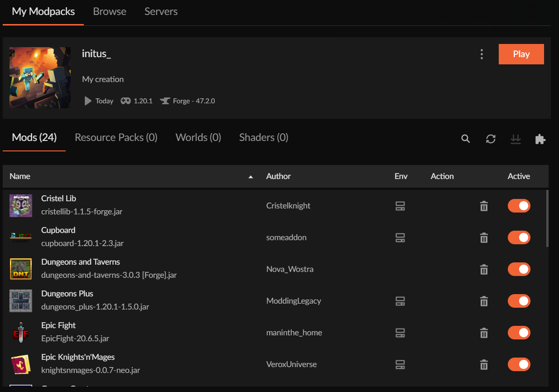Click filename cristellib-1.1.5-forge.jar

tap(82, 212)
